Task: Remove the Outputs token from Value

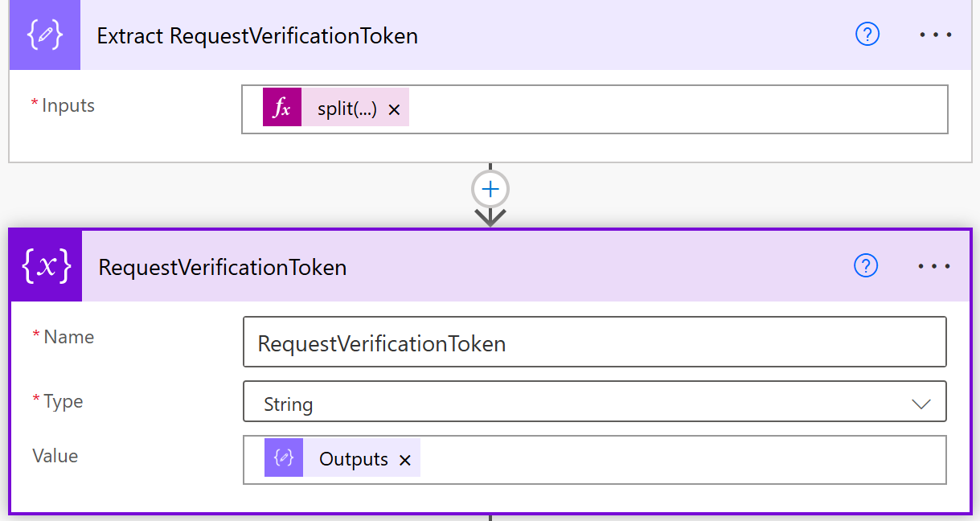Action: click(x=404, y=458)
